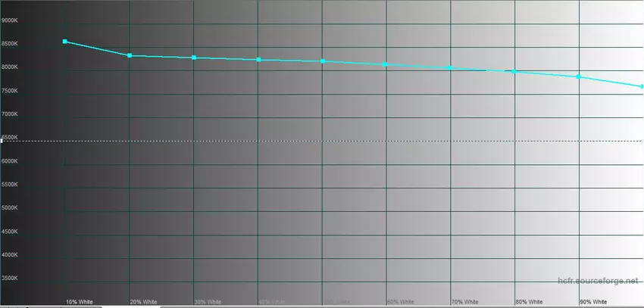
Task: Click the 30% White data point
Action: tap(194, 58)
